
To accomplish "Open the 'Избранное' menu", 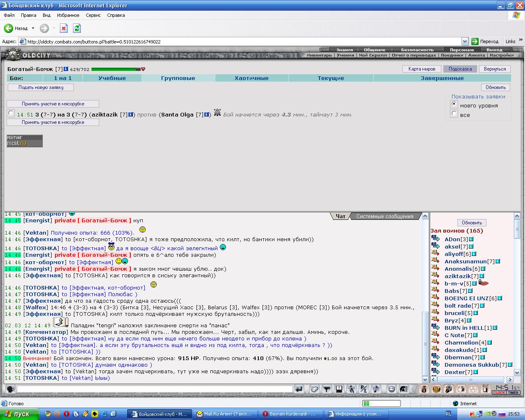I will click(68, 15).
